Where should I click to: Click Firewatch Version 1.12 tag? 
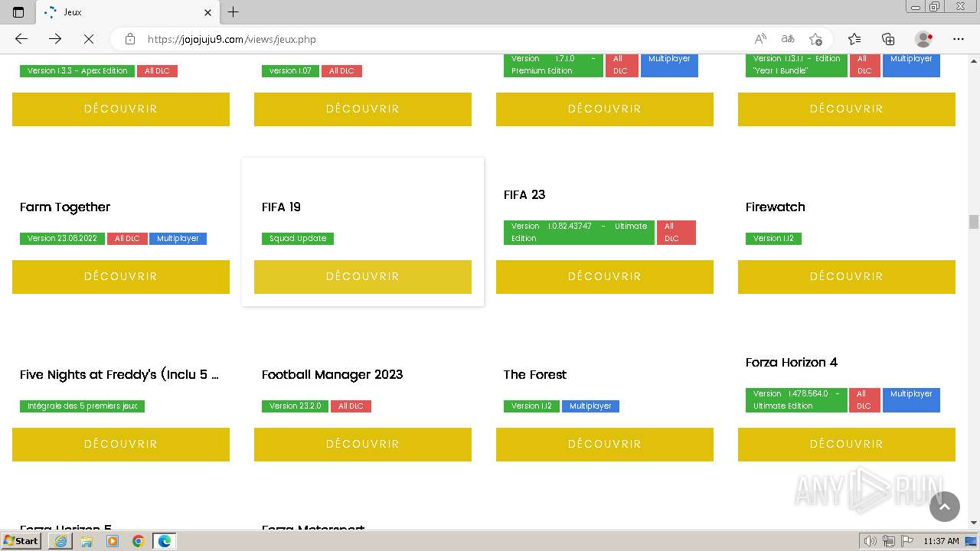tap(773, 239)
